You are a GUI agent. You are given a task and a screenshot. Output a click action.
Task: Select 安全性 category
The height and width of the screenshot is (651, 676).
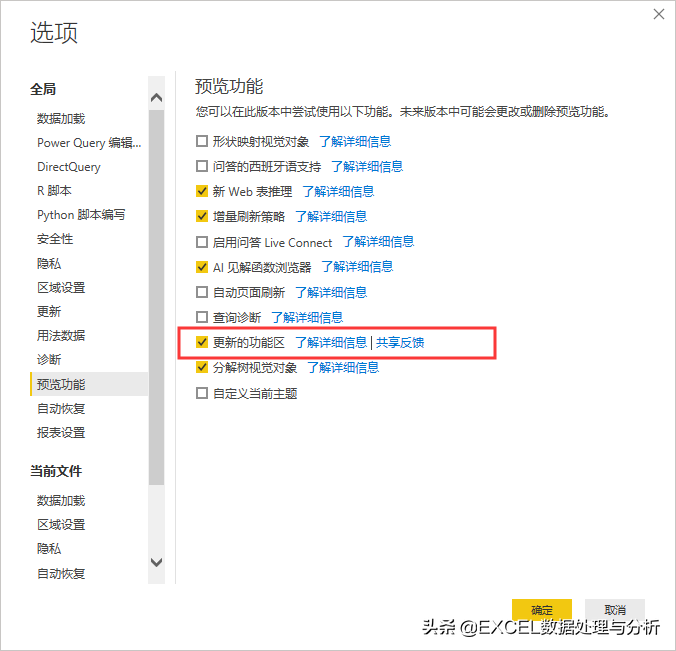coord(55,239)
